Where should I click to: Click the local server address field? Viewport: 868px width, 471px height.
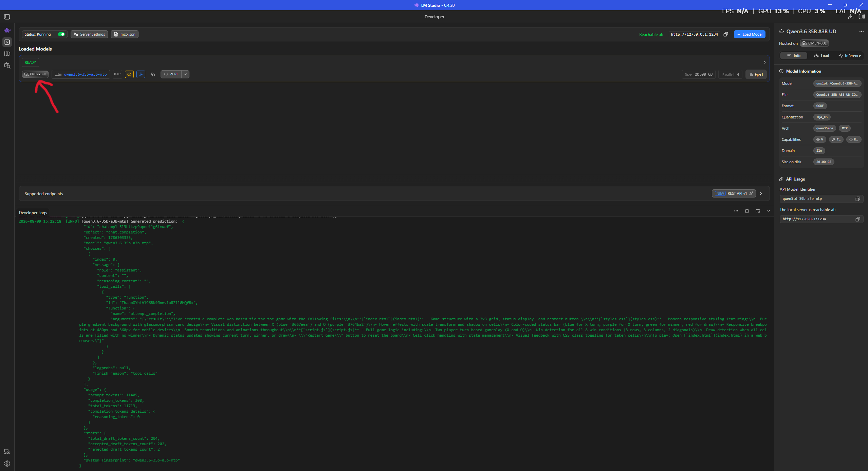click(x=821, y=219)
